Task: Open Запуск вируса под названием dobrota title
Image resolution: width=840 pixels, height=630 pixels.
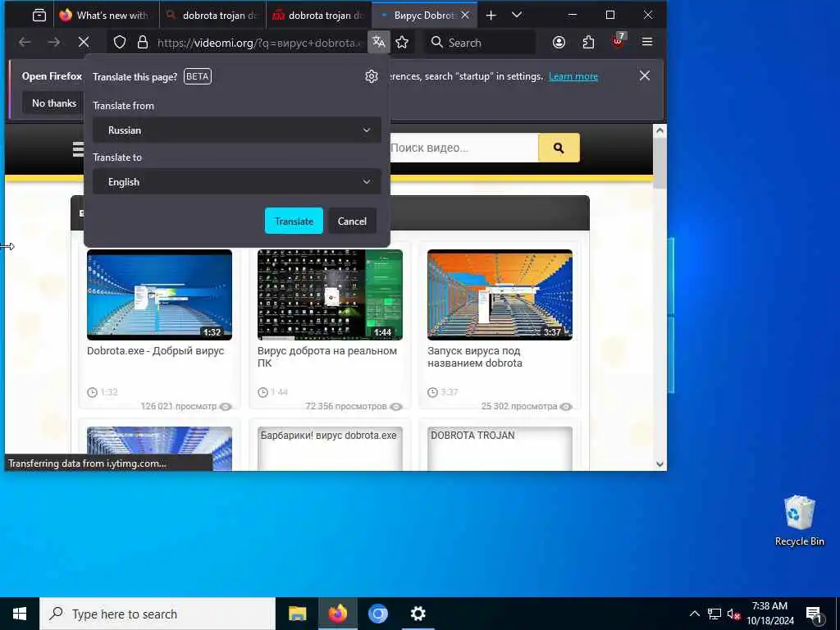Action: coord(475,357)
